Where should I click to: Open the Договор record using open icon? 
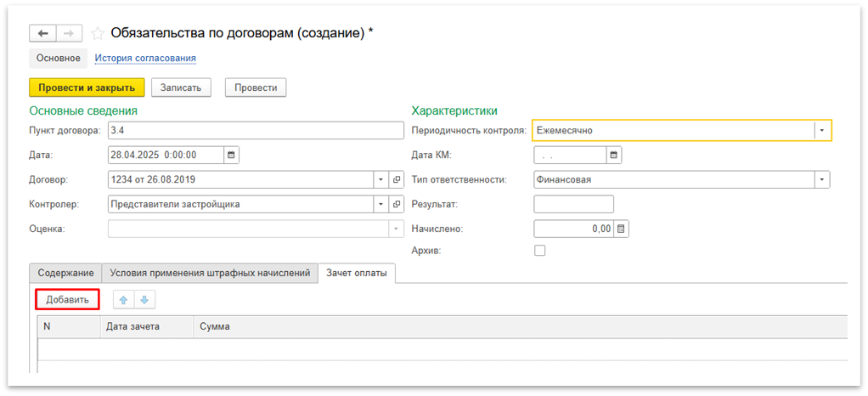[397, 179]
